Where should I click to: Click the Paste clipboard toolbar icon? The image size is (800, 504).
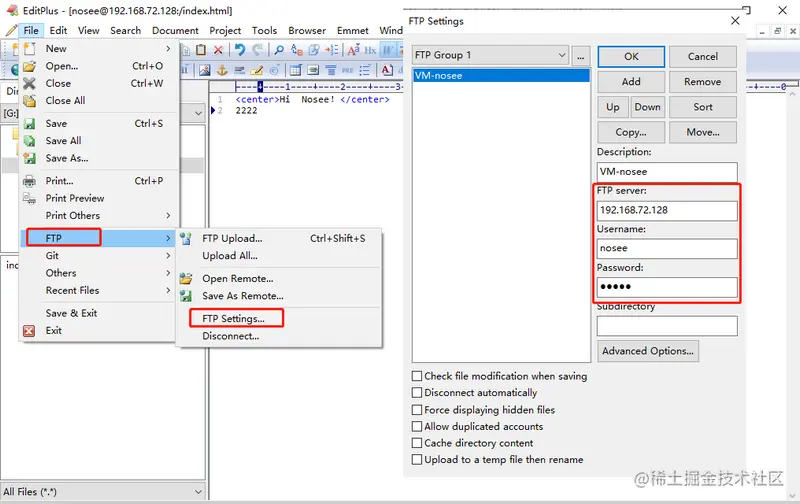(x=202, y=49)
